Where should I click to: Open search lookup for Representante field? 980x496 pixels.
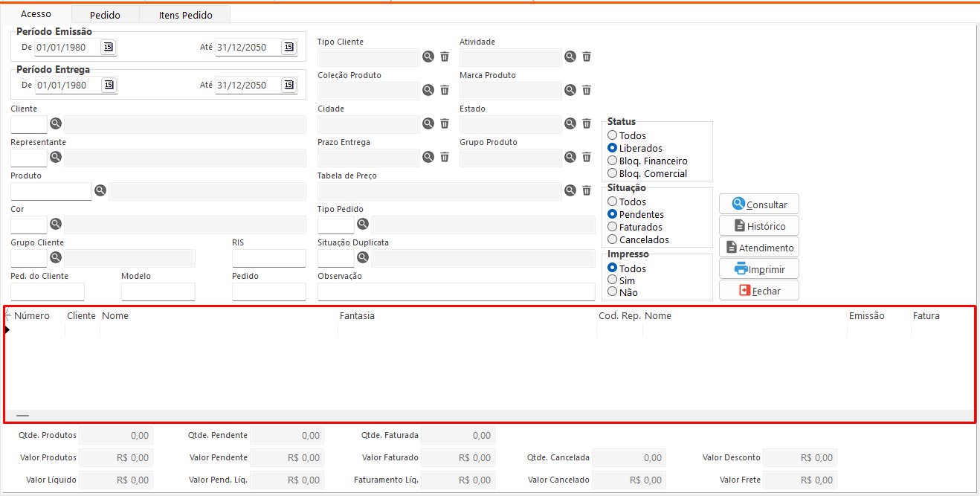point(56,157)
